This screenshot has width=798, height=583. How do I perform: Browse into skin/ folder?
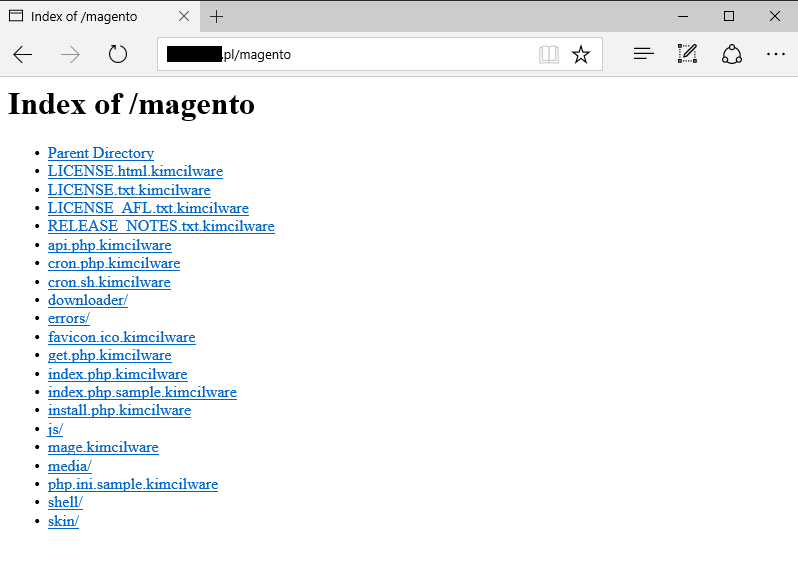click(63, 521)
